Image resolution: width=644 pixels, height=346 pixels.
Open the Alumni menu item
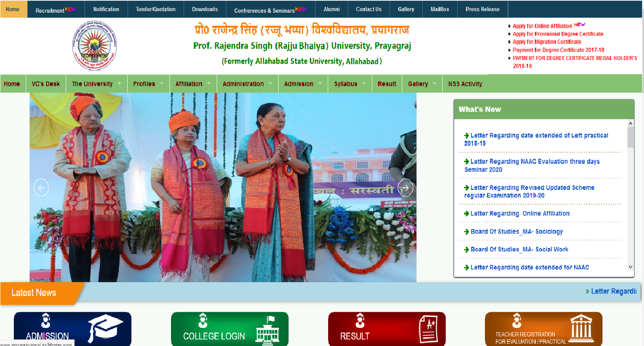[332, 9]
